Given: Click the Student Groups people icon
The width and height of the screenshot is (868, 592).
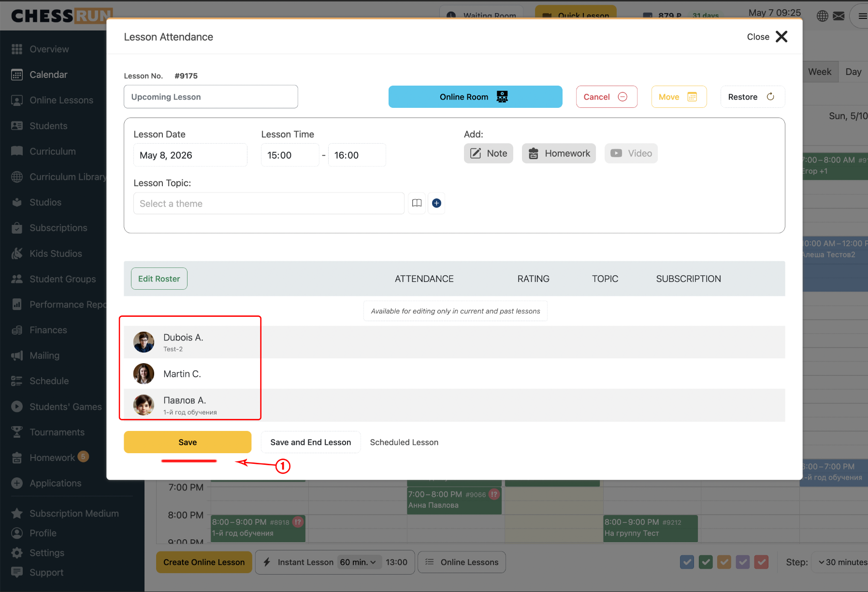Looking at the screenshot, I should click(17, 279).
